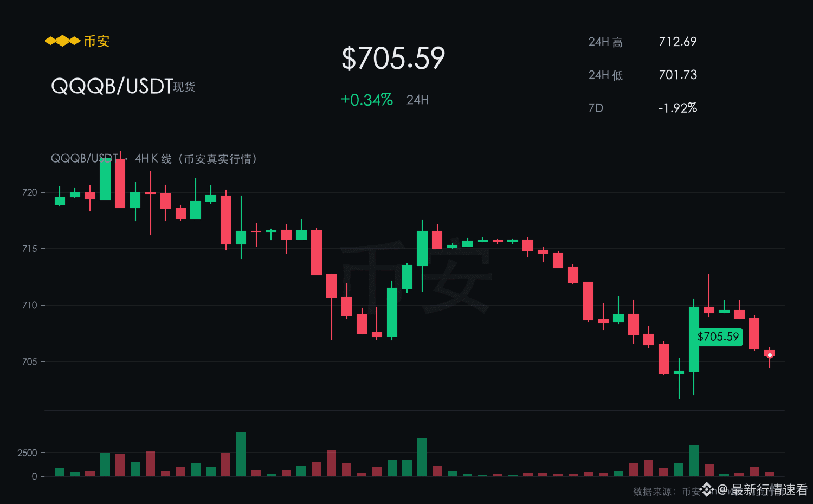
Task: Click the +0.34% 24H change value
Action: click(x=366, y=100)
